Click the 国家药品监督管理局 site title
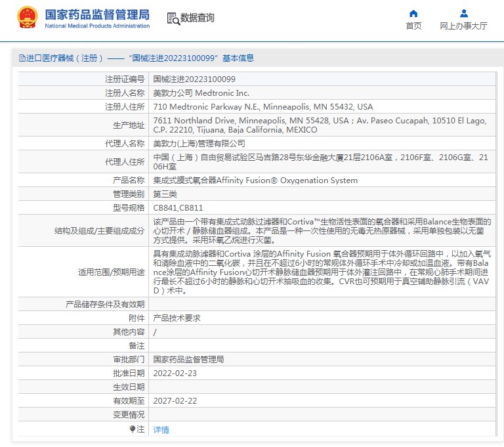504x447 pixels. 97,14
